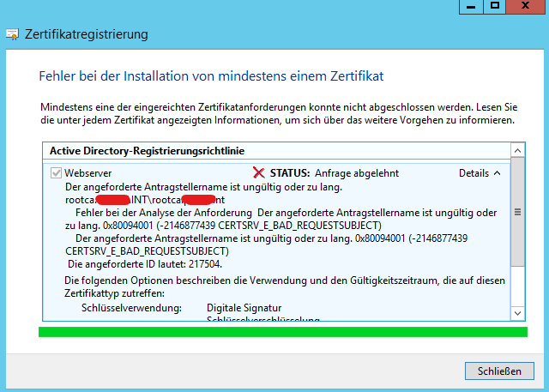This screenshot has height=392, width=549.
Task: Click the 'STATUS:' label
Action: coord(290,173)
